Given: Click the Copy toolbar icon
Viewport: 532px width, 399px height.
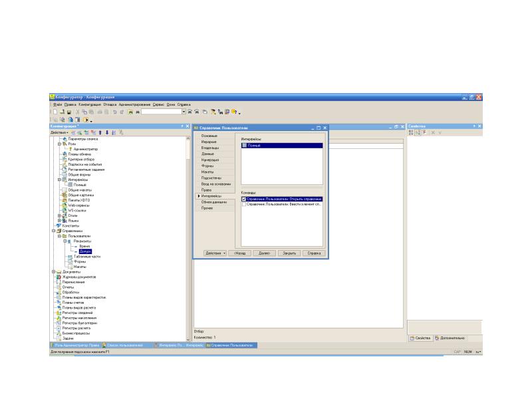Looking at the screenshot, I should click(84, 112).
